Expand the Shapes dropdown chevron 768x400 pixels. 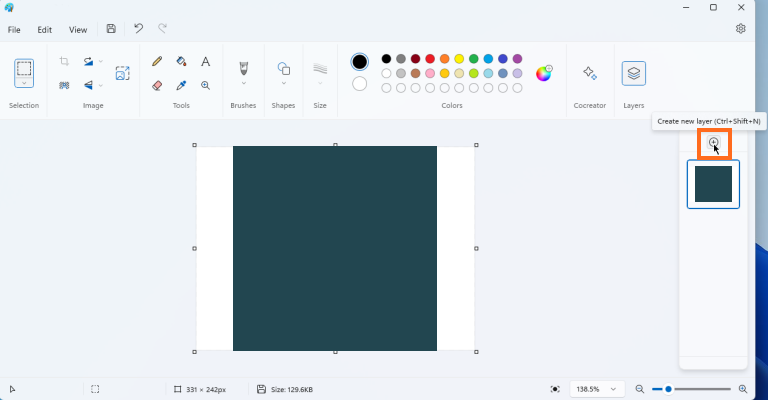[284, 83]
